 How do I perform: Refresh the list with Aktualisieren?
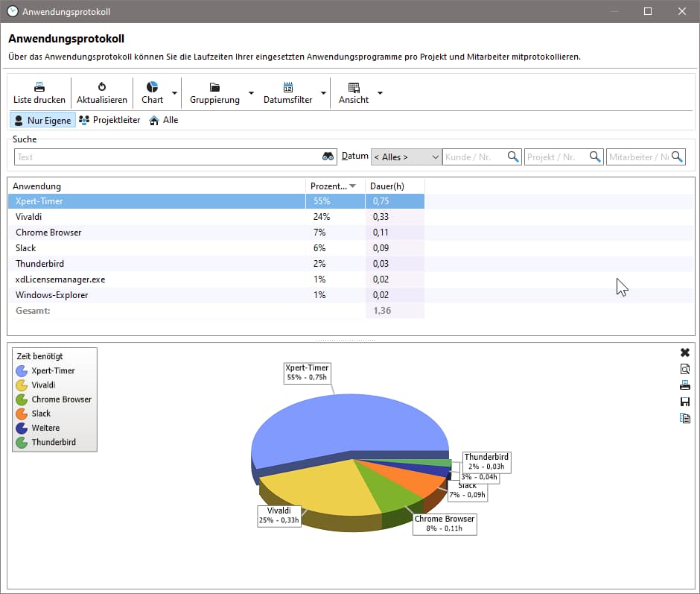point(102,93)
